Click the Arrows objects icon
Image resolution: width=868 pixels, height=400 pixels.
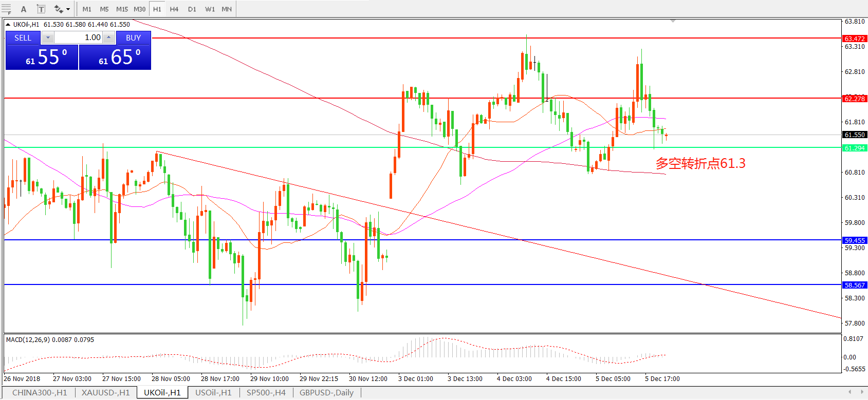[59, 9]
